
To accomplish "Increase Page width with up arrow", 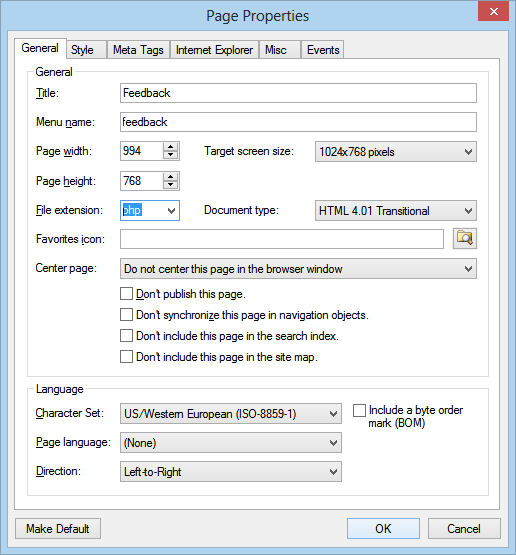I will (x=171, y=147).
